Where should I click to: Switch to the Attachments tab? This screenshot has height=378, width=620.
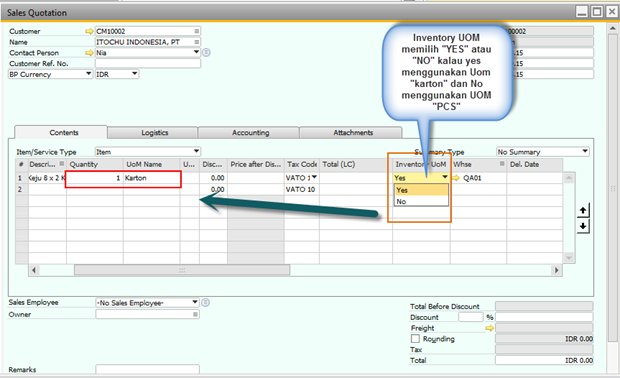click(351, 132)
